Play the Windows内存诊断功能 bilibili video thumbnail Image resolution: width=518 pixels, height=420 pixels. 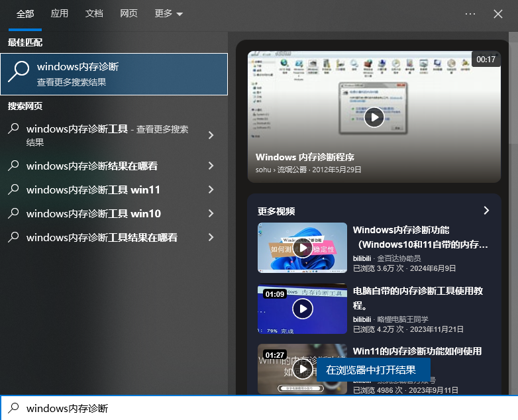pyautogui.click(x=302, y=248)
